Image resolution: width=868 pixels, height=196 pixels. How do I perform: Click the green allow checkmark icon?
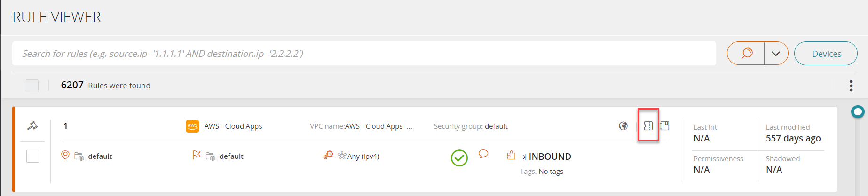coord(459,158)
